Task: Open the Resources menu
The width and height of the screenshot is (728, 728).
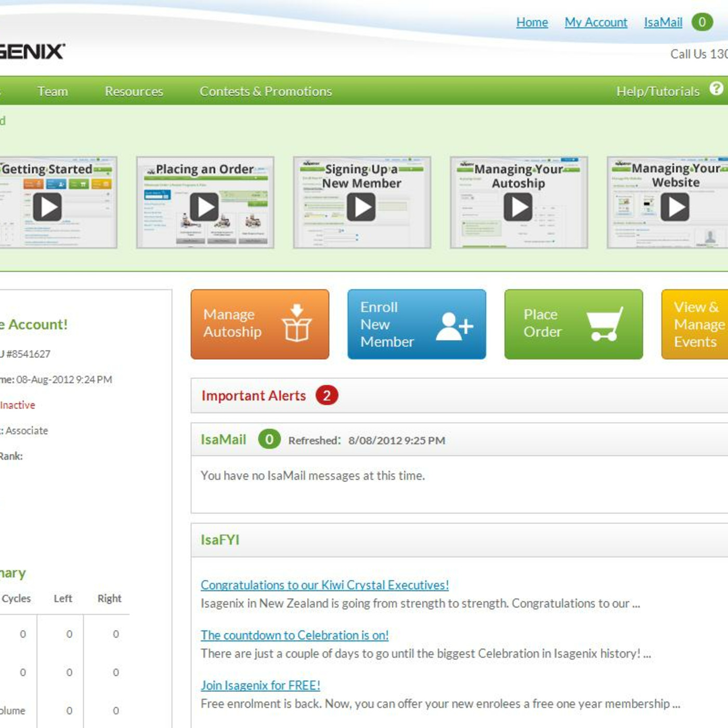Action: pyautogui.click(x=134, y=92)
